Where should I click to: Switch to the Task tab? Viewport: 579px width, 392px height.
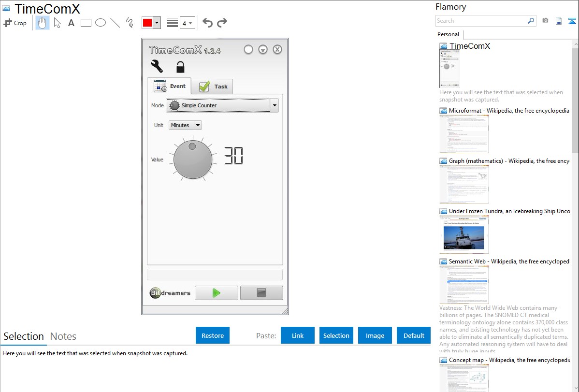coord(213,87)
